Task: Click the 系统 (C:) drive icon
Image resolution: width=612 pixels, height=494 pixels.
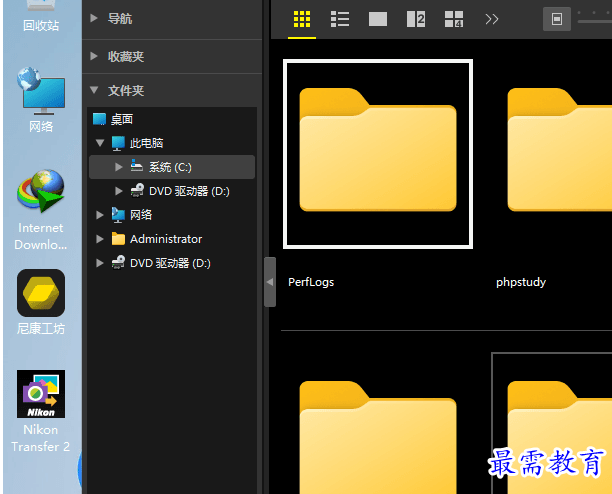Action: tap(136, 166)
